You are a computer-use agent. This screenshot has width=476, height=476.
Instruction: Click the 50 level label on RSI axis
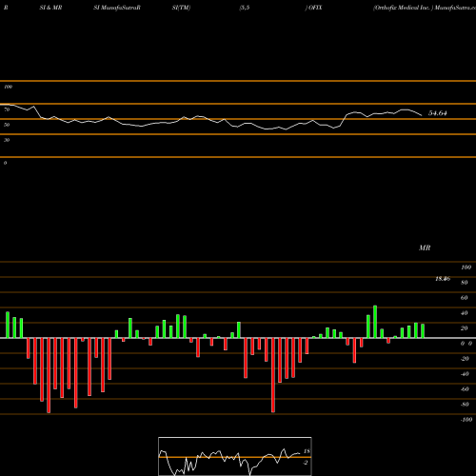[x=7, y=125]
